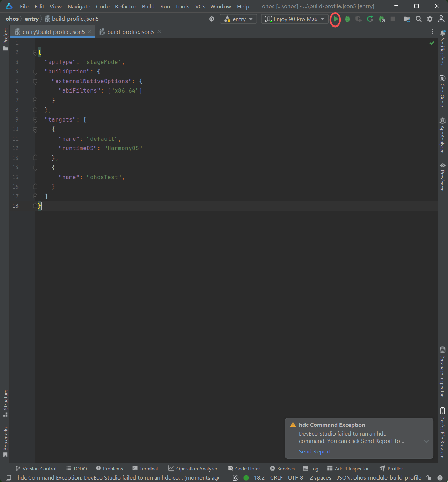Open the Notifications side panel

442,48
